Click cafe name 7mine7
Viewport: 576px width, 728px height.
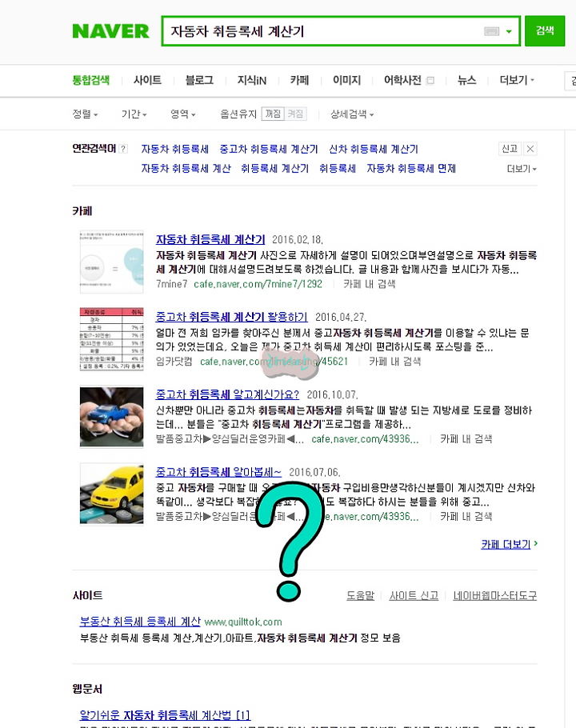click(172, 284)
